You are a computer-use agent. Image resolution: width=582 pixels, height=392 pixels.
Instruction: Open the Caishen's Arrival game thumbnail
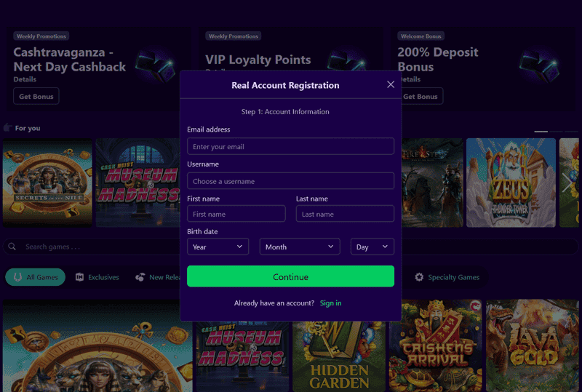click(435, 345)
